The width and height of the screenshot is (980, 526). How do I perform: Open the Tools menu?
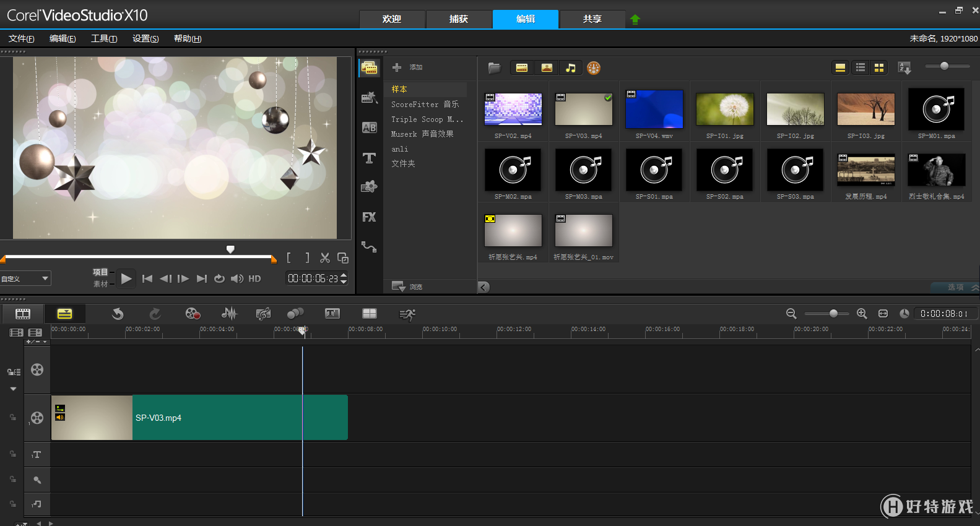coord(104,38)
